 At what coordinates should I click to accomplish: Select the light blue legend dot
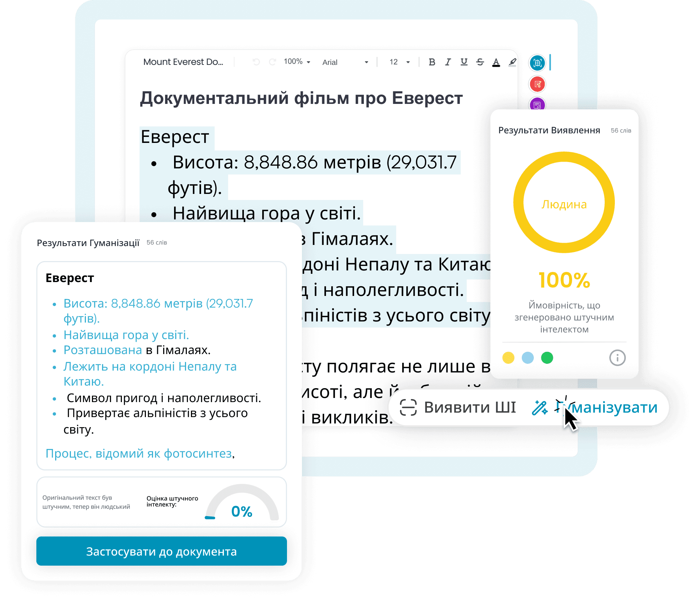528,358
